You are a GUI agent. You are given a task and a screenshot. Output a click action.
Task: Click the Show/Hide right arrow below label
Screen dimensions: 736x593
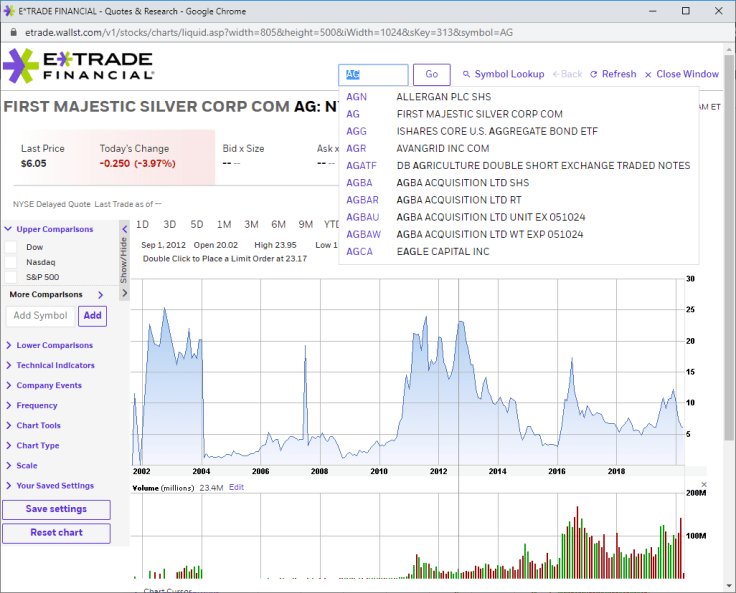point(124,293)
